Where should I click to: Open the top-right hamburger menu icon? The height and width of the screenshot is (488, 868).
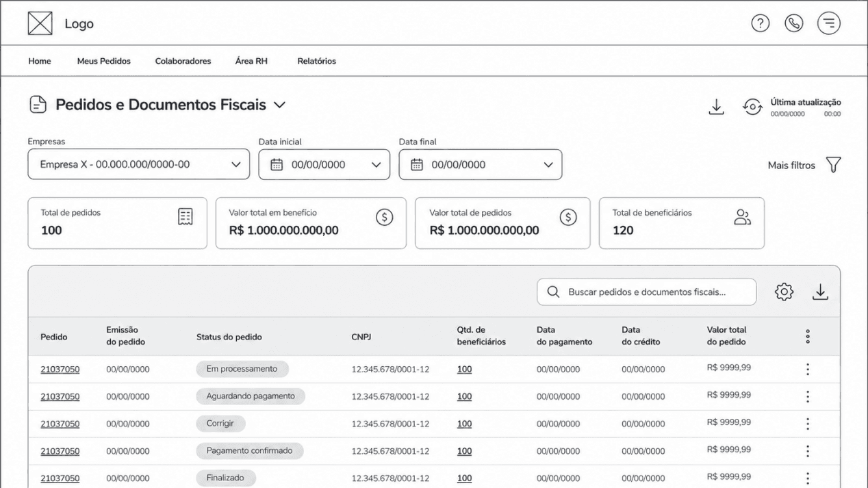829,23
